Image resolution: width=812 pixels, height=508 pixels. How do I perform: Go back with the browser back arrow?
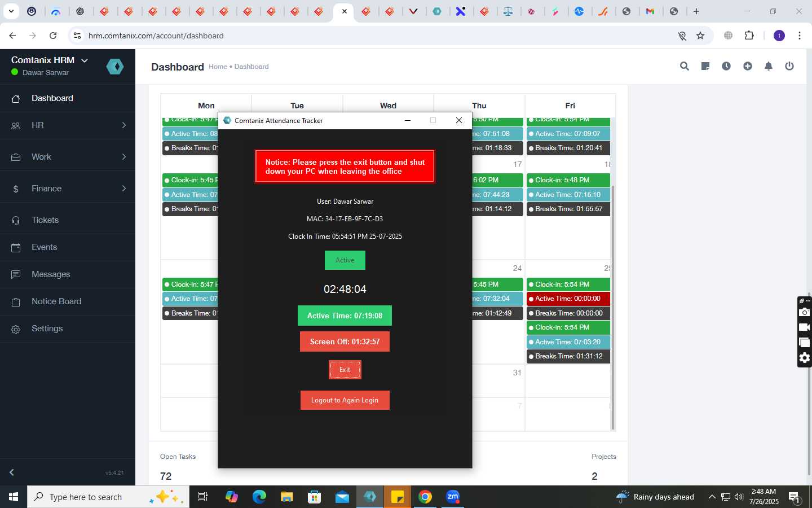coord(12,36)
